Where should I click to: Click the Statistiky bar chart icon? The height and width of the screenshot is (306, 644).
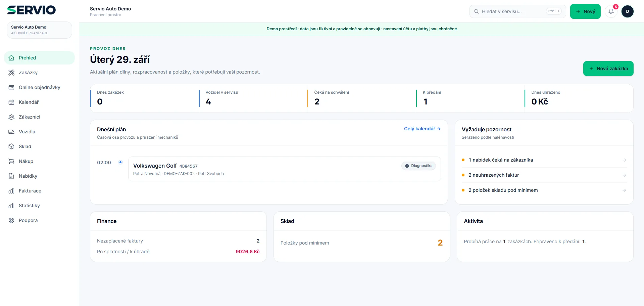tap(11, 206)
